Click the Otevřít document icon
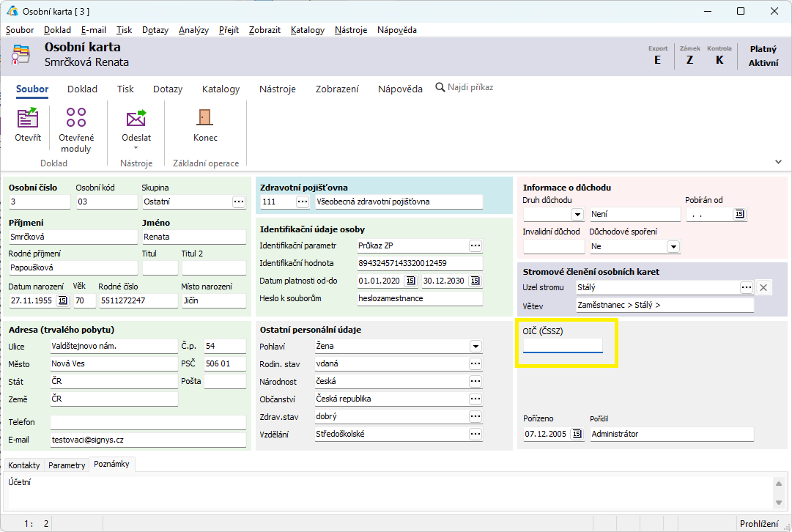This screenshot has height=532, width=792. click(x=28, y=119)
